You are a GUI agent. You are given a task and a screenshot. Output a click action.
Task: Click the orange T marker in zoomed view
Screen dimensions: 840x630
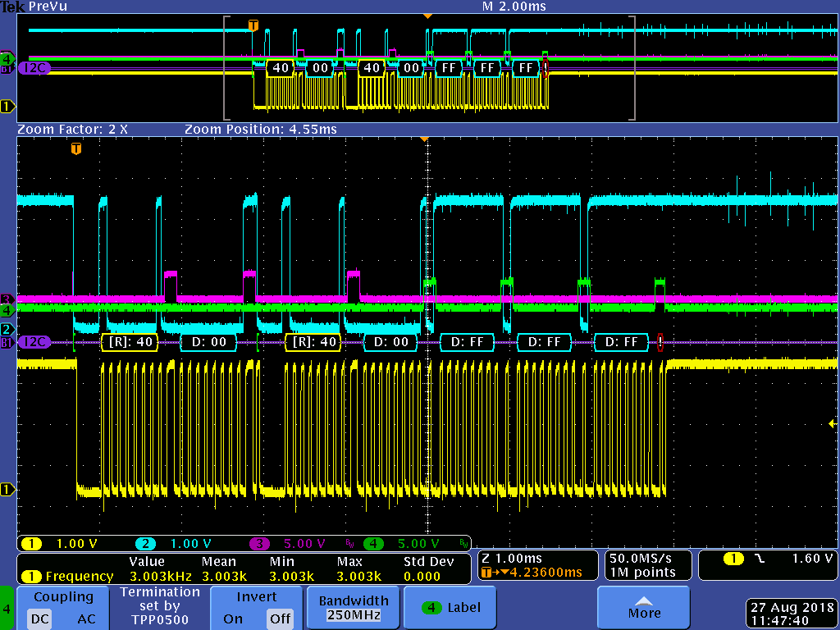click(76, 148)
